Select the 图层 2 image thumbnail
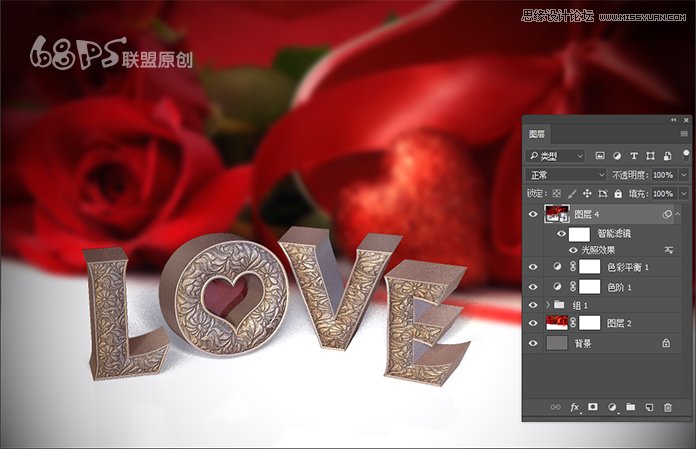696x449 pixels. point(557,323)
